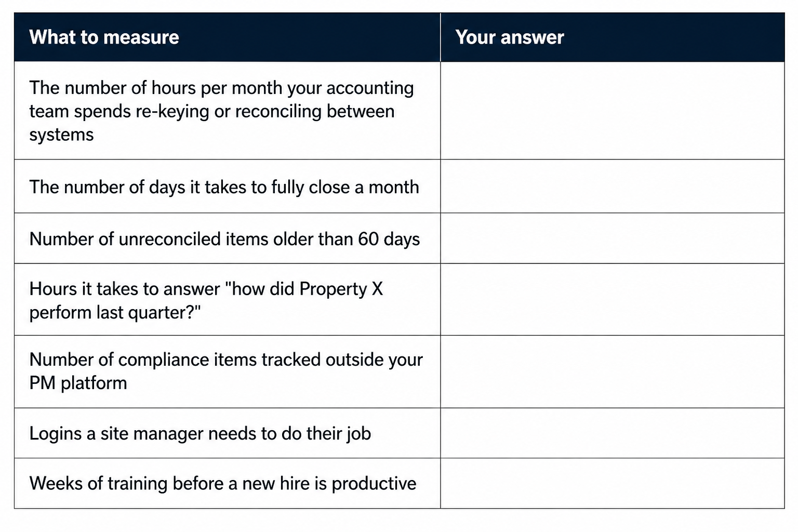The height and width of the screenshot is (532, 798).
Task: Click 'Number of unreconciled items older than 60 days' text
Action: click(224, 239)
